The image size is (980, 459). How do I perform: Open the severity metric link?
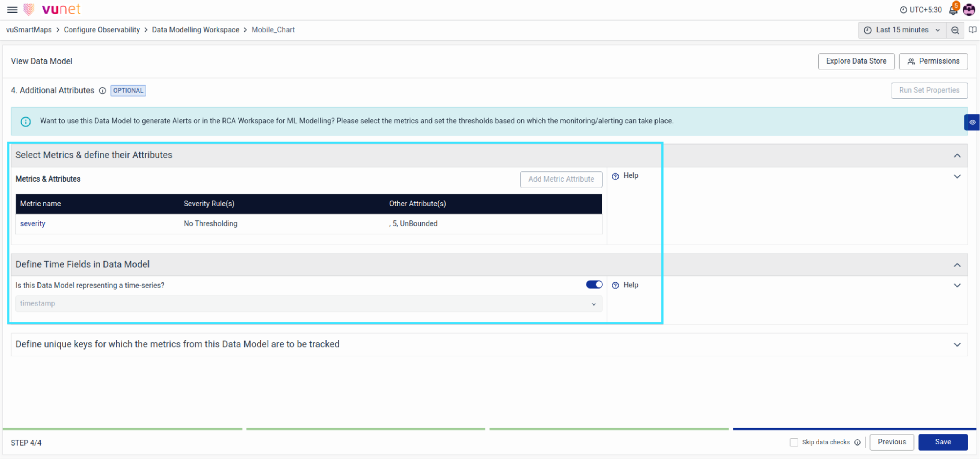point(32,224)
